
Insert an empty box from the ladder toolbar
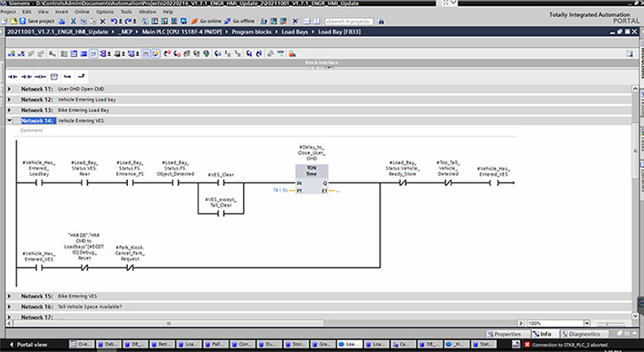coord(54,75)
